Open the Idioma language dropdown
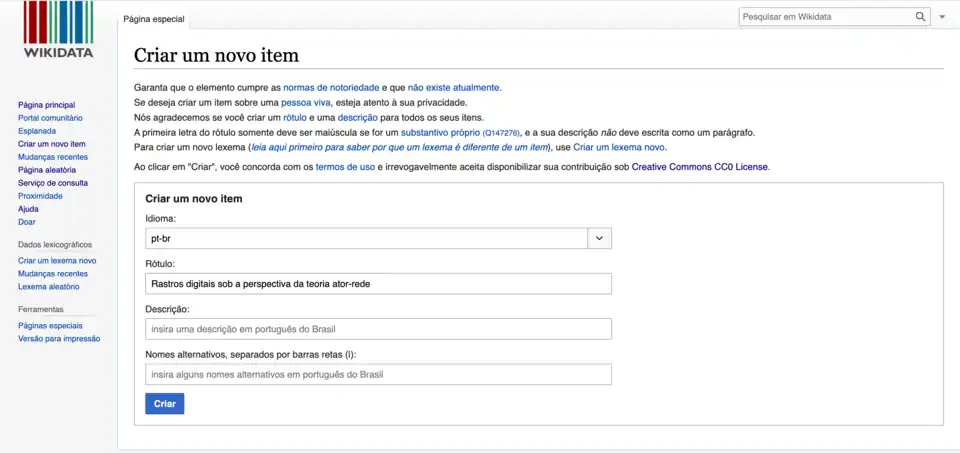This screenshot has height=453, width=960. [598, 239]
